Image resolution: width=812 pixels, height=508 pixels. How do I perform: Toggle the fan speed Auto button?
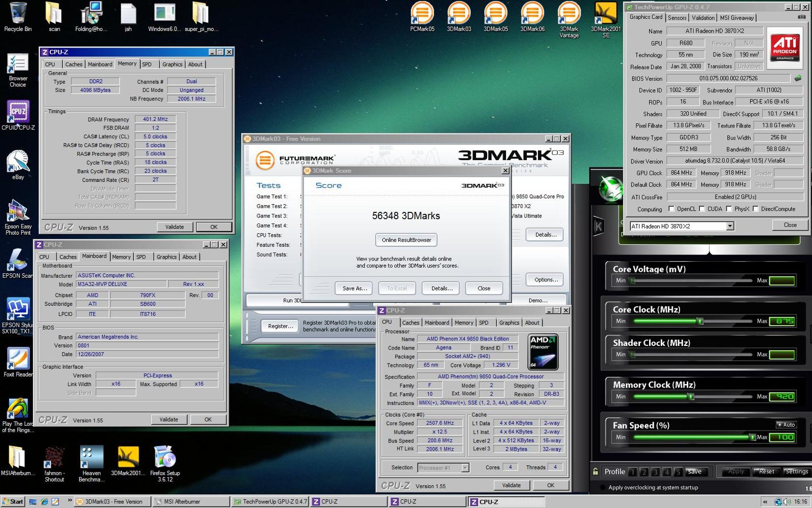[x=786, y=425]
